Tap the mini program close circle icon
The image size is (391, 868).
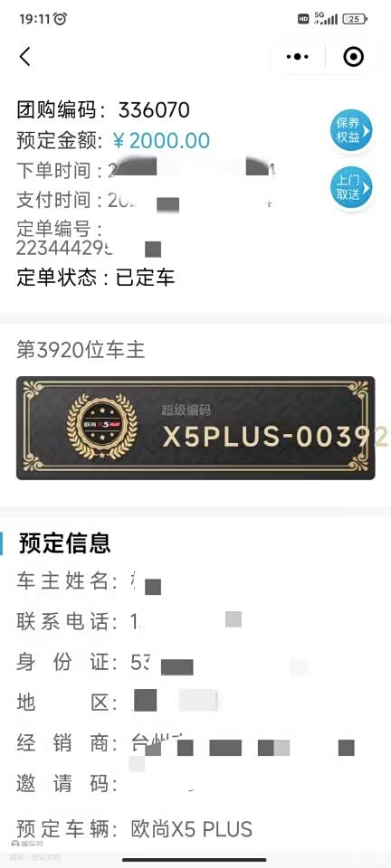[353, 56]
